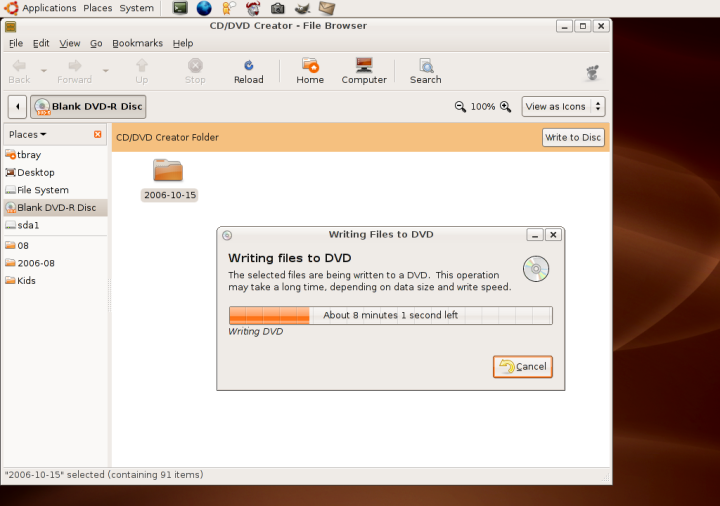Go to the Home folder

pyautogui.click(x=310, y=72)
